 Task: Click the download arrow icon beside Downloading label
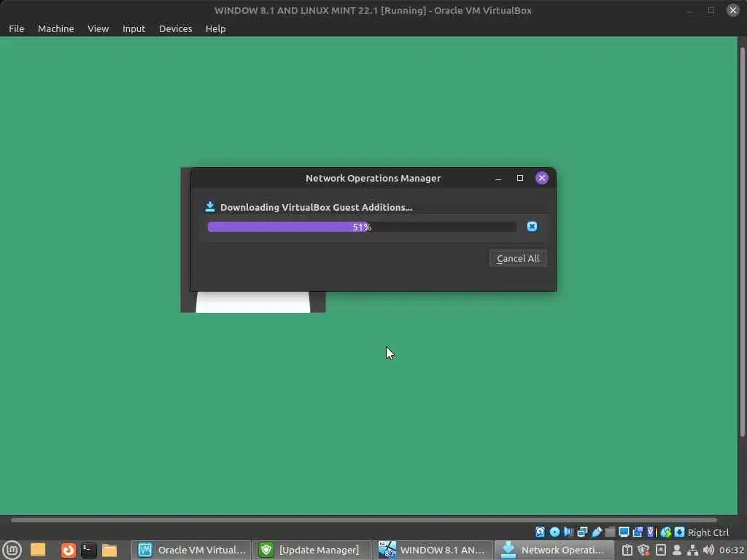point(209,206)
